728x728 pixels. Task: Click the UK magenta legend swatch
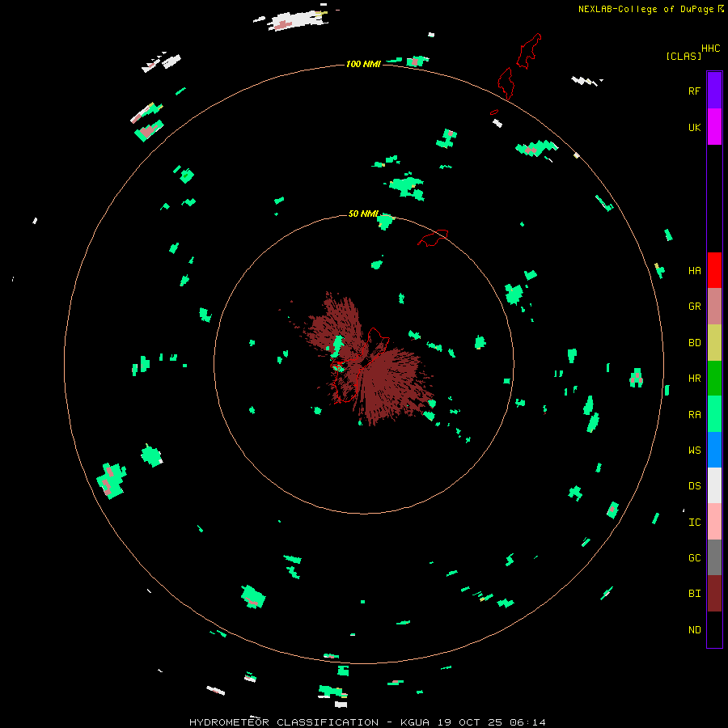(714, 126)
